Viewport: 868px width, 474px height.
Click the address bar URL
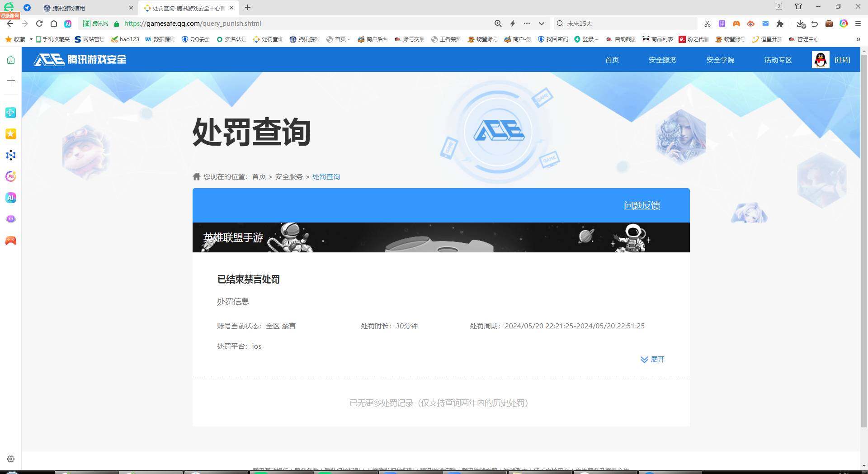(192, 24)
